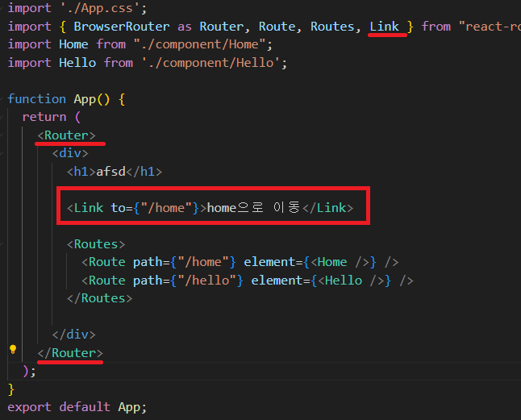Click the Hello identifier in 'import Hello'

(77, 63)
